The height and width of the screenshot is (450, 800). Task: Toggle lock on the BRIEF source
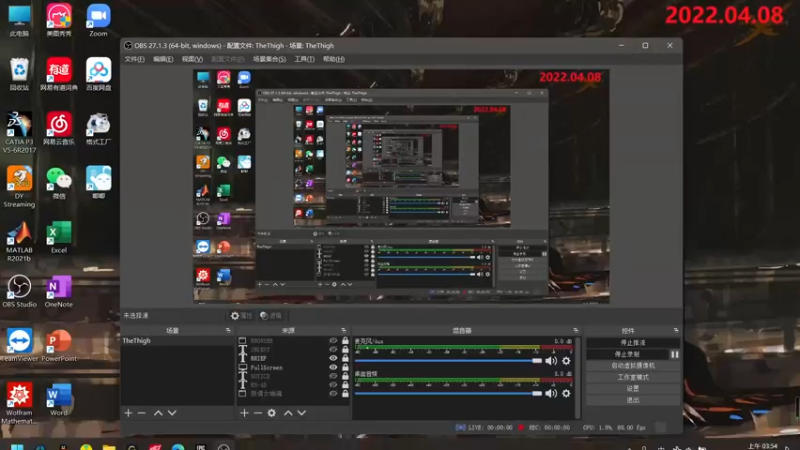click(345, 358)
